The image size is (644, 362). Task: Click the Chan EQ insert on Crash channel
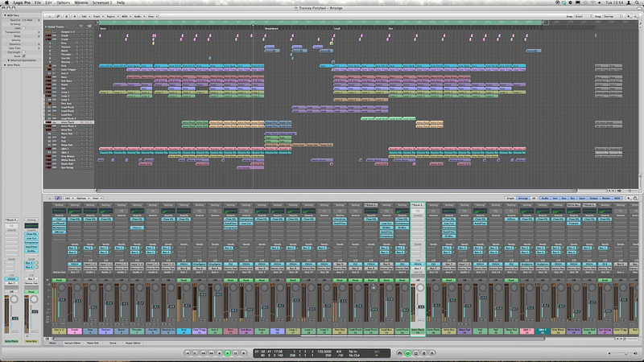(73, 219)
